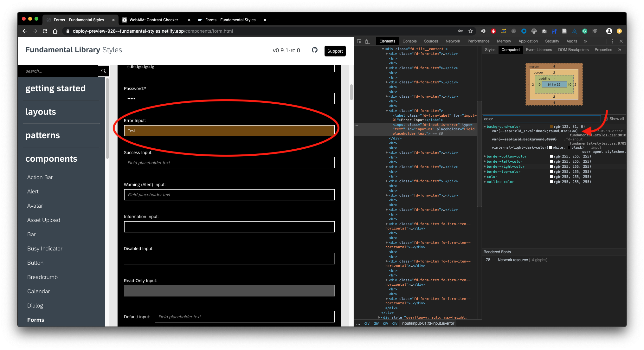Expand the border-bottom-color property
The image size is (644, 350).
click(485, 156)
